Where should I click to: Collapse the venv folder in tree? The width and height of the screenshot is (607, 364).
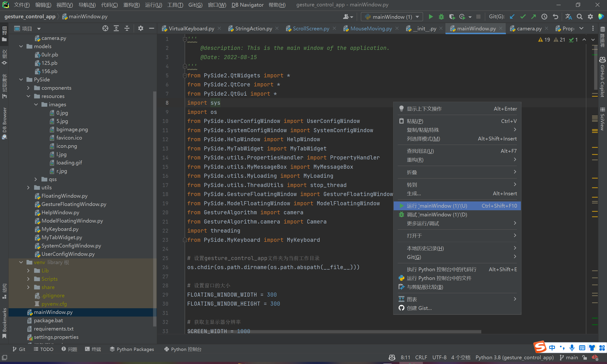tap(21, 262)
